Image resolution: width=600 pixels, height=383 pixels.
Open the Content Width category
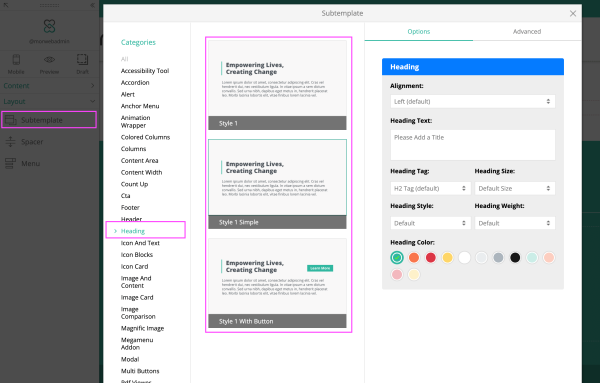click(x=141, y=173)
